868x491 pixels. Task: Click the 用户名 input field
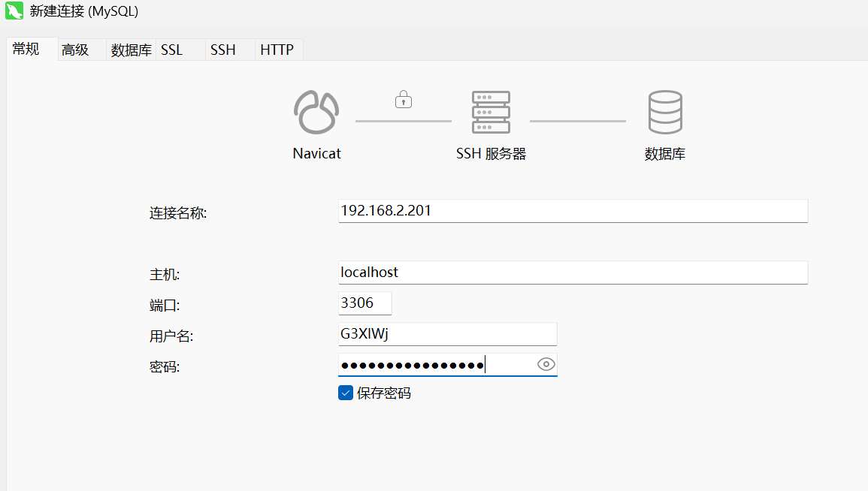[447, 334]
